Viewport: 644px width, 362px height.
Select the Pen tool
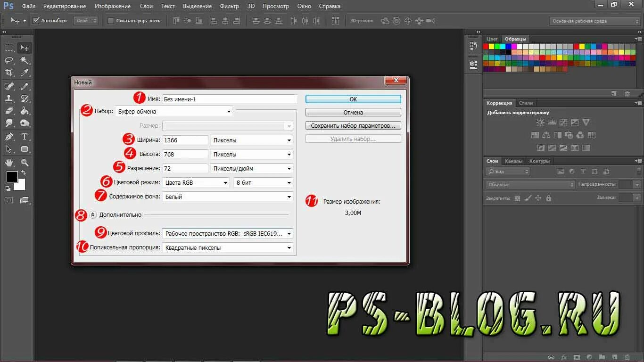(9, 137)
